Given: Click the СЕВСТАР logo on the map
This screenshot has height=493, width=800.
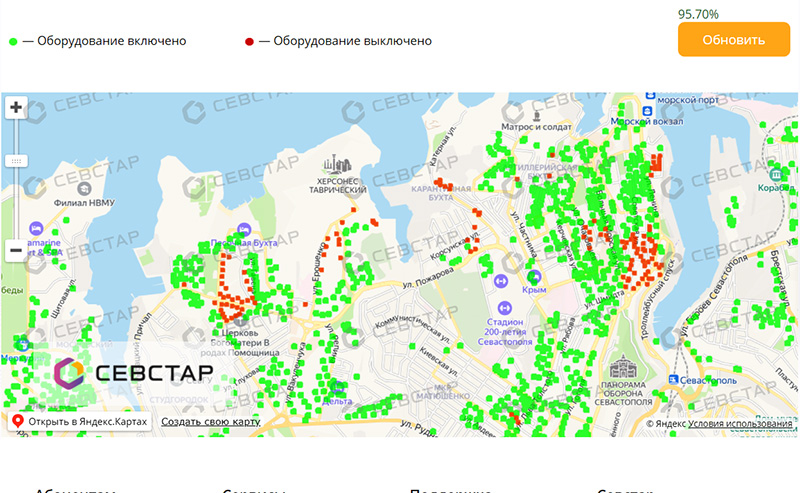Looking at the screenshot, I should pos(134,373).
